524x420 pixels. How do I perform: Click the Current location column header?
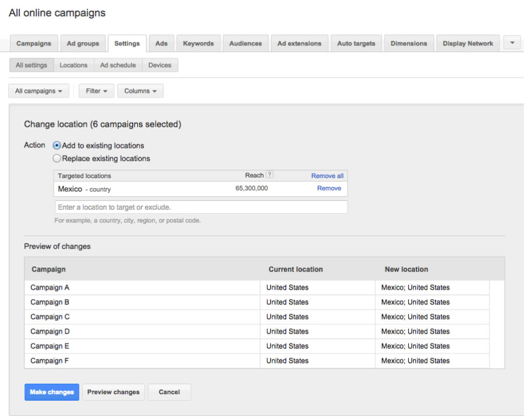pos(296,269)
